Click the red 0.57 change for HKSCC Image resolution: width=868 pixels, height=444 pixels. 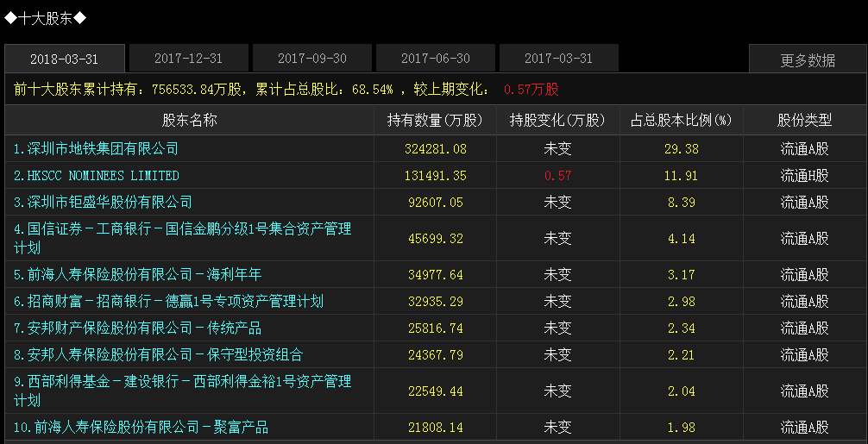[x=557, y=175]
